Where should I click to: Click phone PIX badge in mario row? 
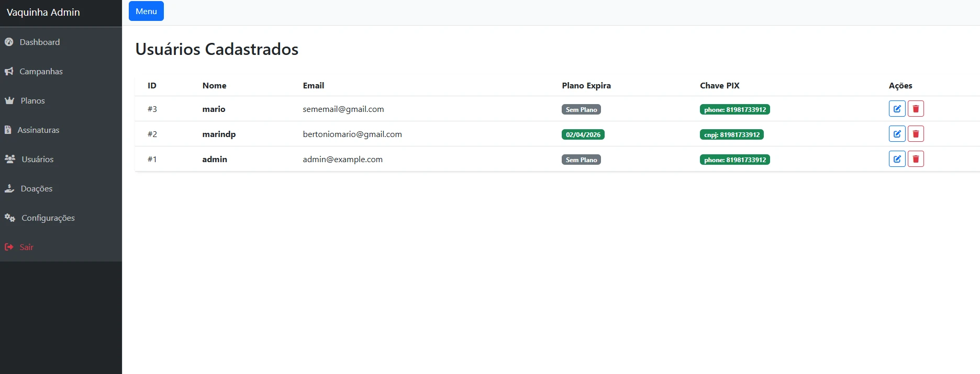point(735,109)
